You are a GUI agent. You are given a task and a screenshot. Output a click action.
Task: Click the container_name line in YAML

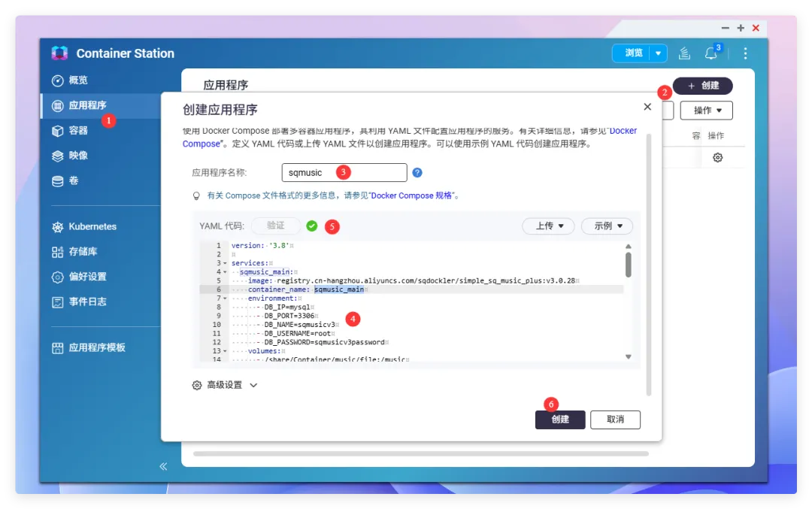[x=412, y=289]
